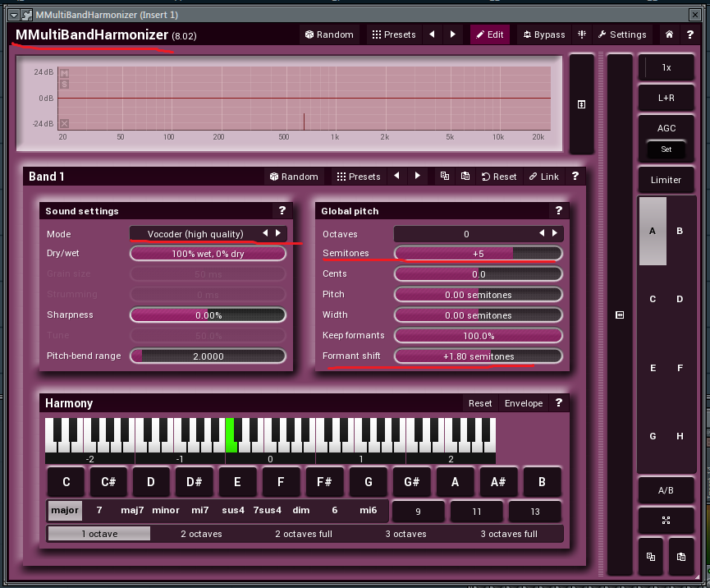Open the Mode Vocoder dropdown
Image resolution: width=710 pixels, height=588 pixels.
click(195, 234)
